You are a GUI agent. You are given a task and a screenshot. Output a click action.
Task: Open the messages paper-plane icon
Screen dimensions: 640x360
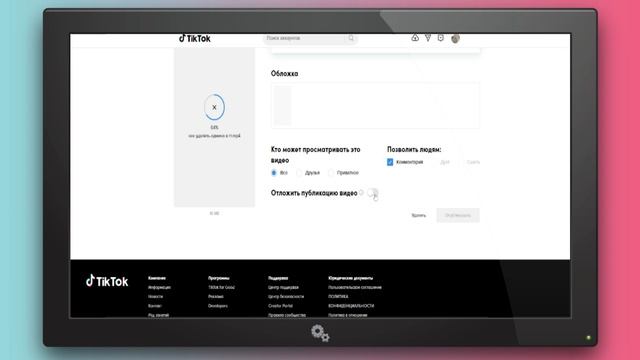(428, 38)
